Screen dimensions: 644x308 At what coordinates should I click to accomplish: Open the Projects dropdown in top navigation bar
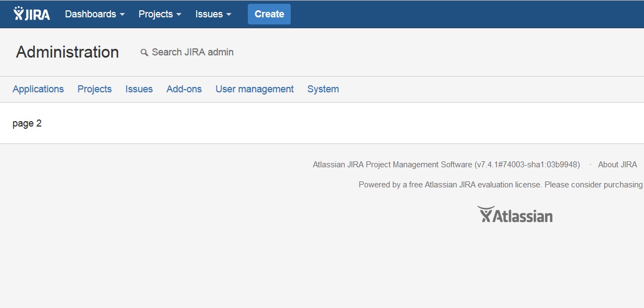(x=160, y=14)
